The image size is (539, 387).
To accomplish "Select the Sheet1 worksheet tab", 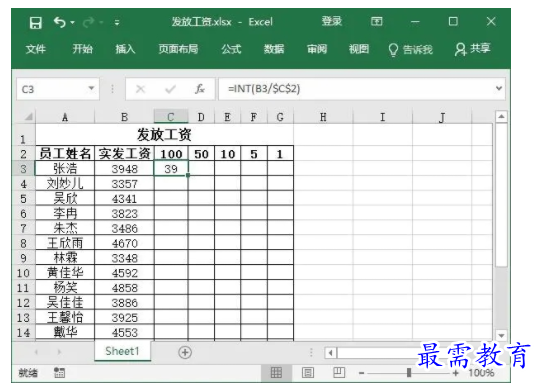I will [122, 351].
